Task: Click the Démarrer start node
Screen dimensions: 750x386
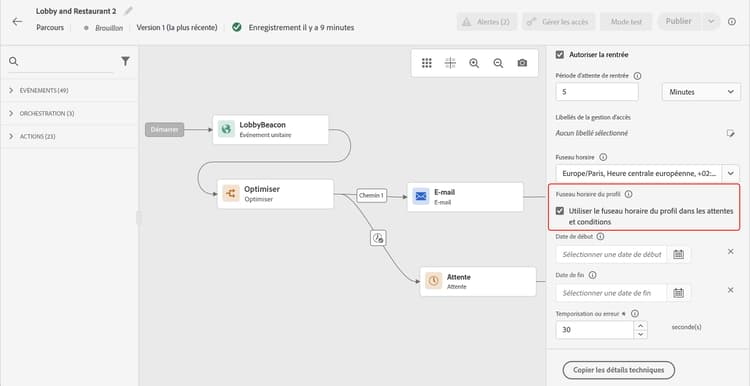Action: pyautogui.click(x=165, y=130)
